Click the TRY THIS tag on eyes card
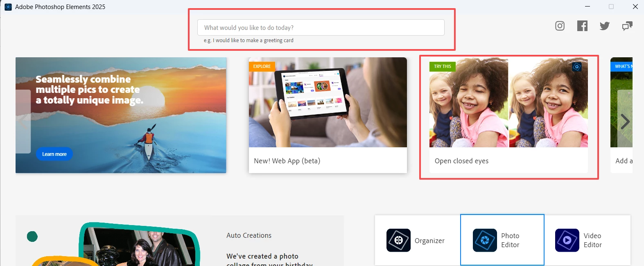644x266 pixels. 443,66
